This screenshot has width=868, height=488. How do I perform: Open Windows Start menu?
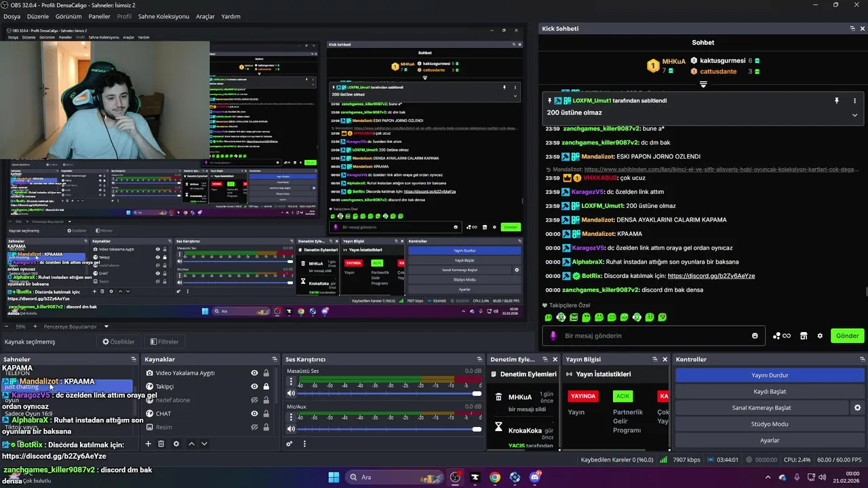pyautogui.click(x=334, y=477)
